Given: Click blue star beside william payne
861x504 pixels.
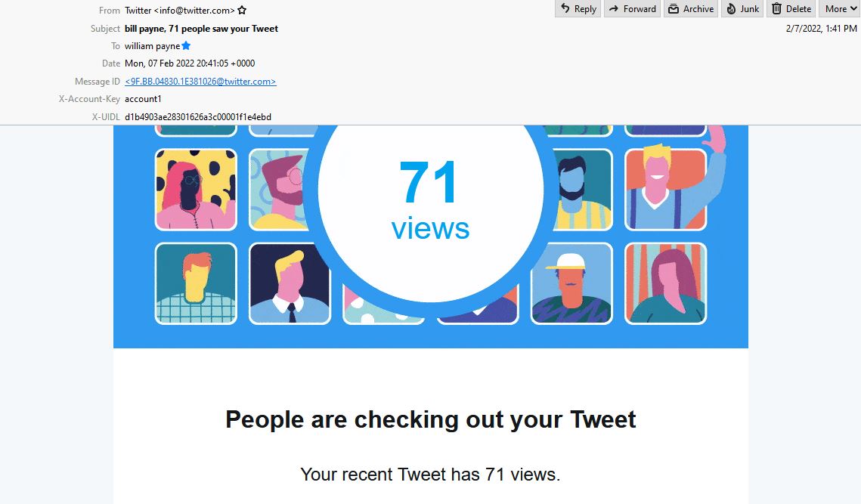Looking at the screenshot, I should pos(186,45).
